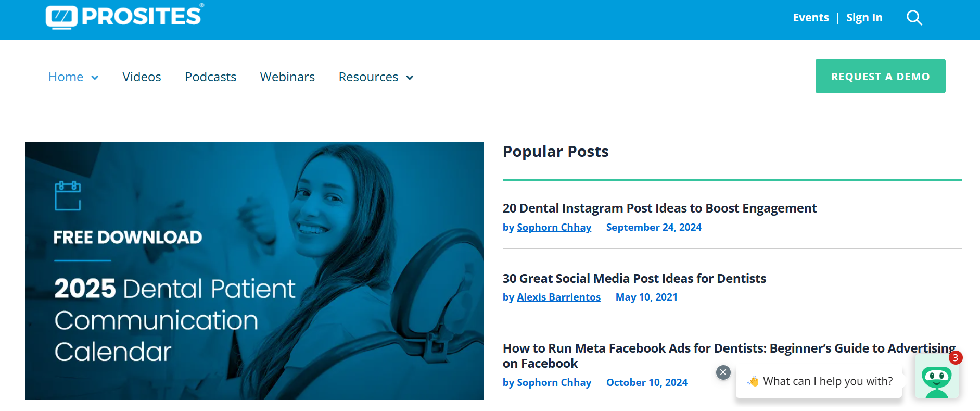Image resolution: width=980 pixels, height=411 pixels.
Task: Go to the Podcasts page
Action: click(210, 77)
